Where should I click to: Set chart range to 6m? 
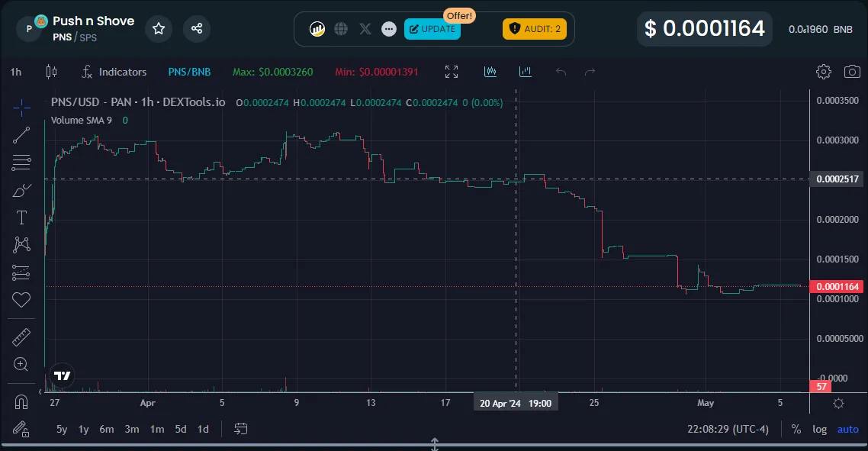click(x=107, y=429)
